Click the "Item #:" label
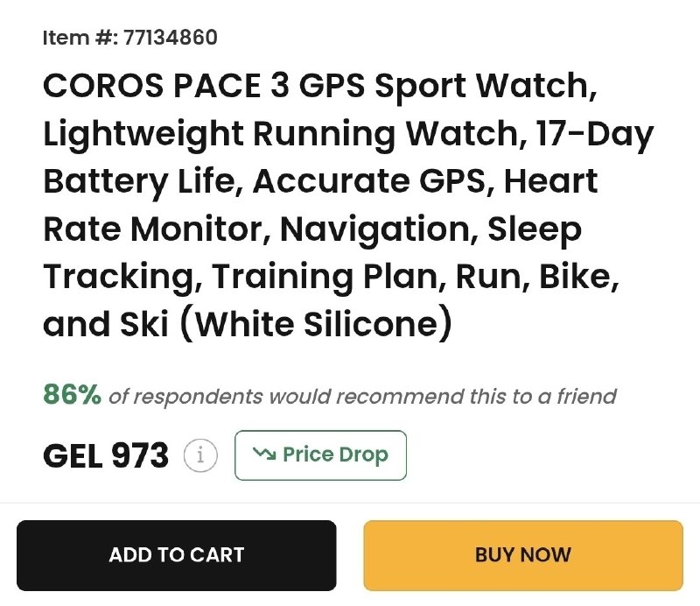 [80, 38]
